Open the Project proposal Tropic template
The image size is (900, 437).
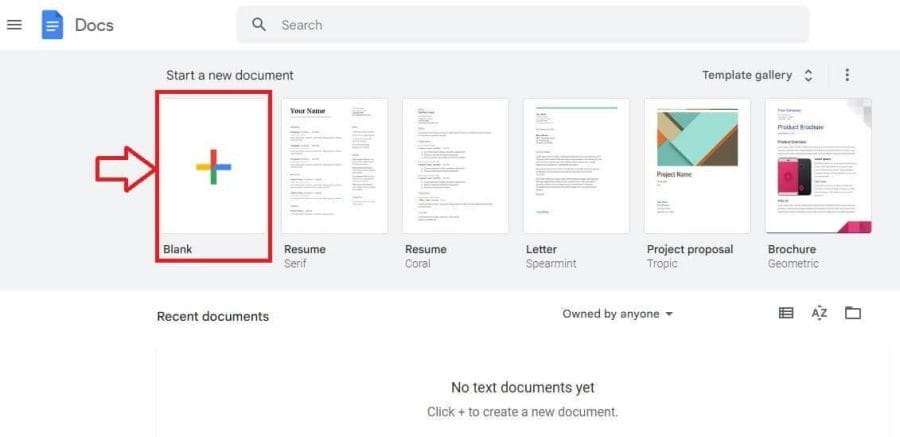pyautogui.click(x=697, y=166)
